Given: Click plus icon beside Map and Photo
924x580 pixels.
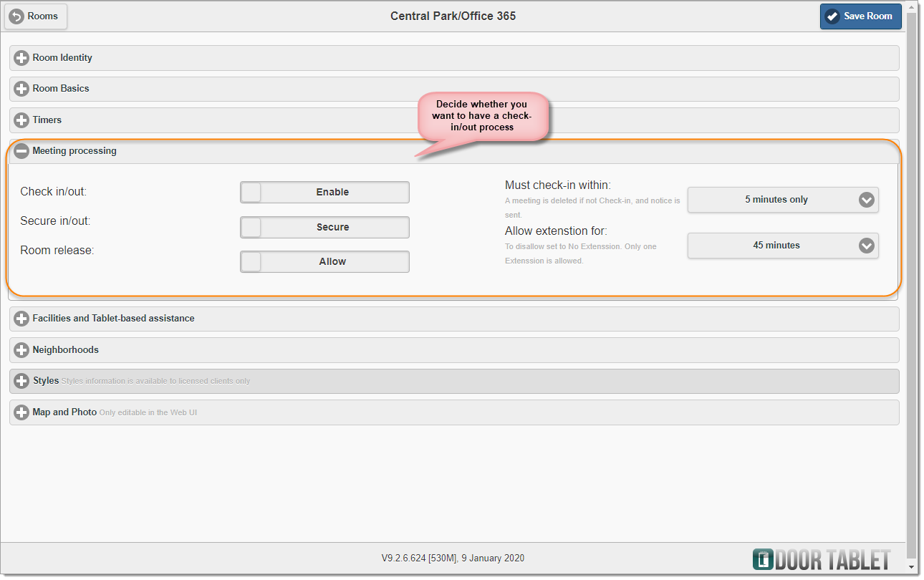Looking at the screenshot, I should click(21, 412).
